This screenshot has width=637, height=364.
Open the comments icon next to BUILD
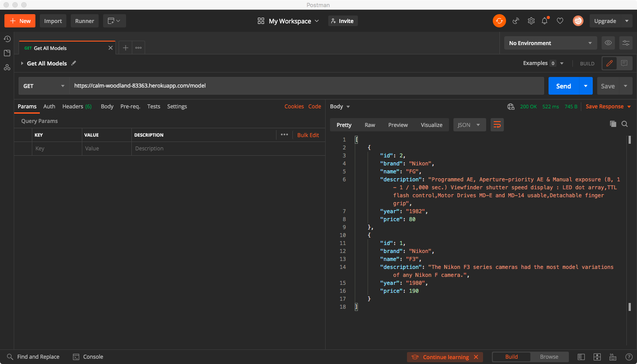click(x=624, y=63)
